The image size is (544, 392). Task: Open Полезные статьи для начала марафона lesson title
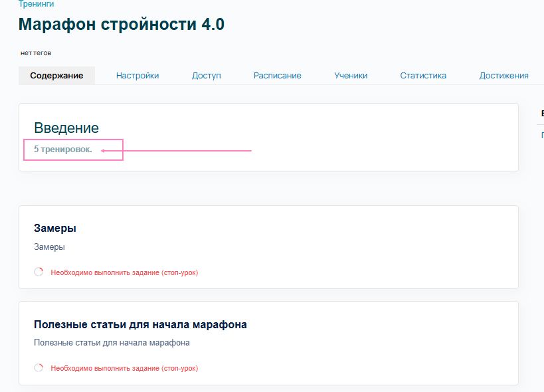pyautogui.click(x=140, y=324)
